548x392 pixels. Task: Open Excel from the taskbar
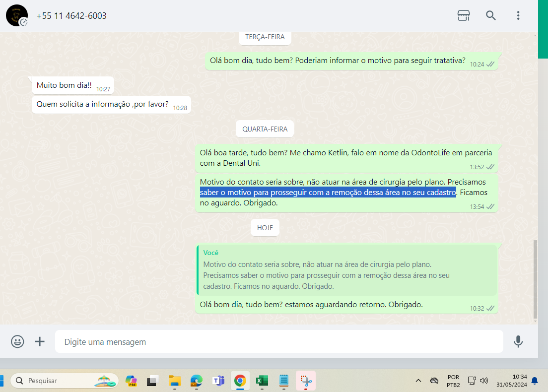tap(262, 381)
